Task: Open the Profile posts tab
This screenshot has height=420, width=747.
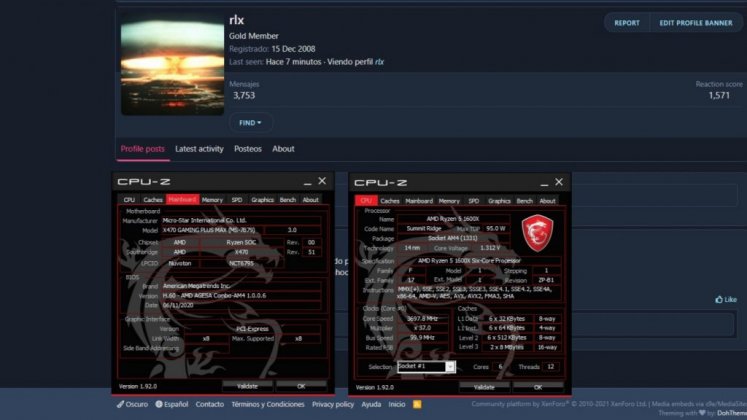Action: click(142, 149)
